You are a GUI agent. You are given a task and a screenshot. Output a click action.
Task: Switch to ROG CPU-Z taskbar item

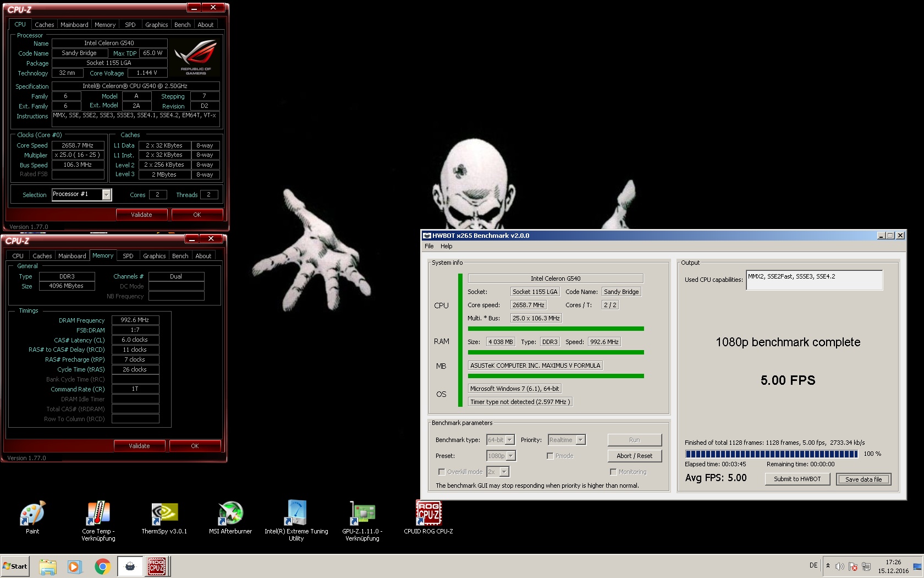click(157, 566)
